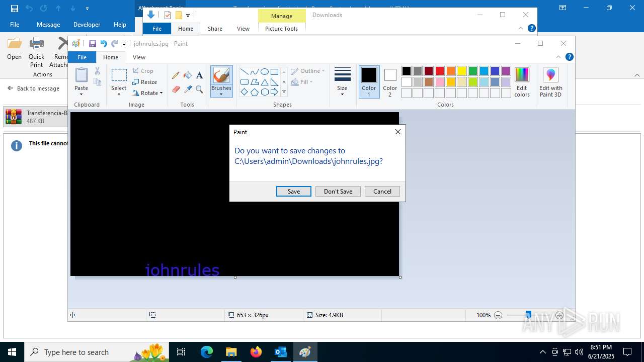Click Cancel in the Paint dialog
The height and width of the screenshot is (362, 644).
point(382,192)
